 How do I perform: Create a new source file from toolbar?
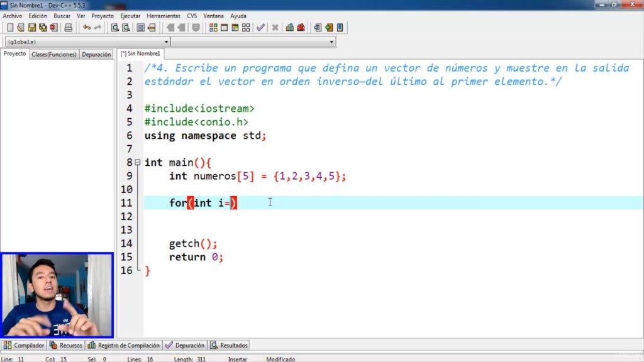pos(10,28)
